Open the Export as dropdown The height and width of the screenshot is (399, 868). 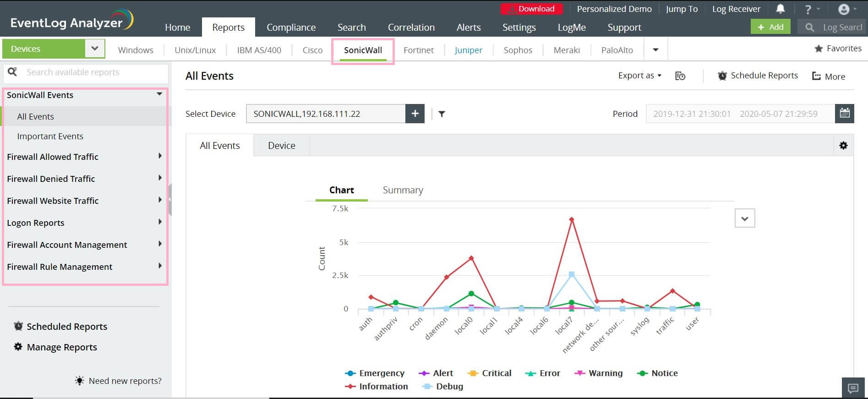(639, 76)
